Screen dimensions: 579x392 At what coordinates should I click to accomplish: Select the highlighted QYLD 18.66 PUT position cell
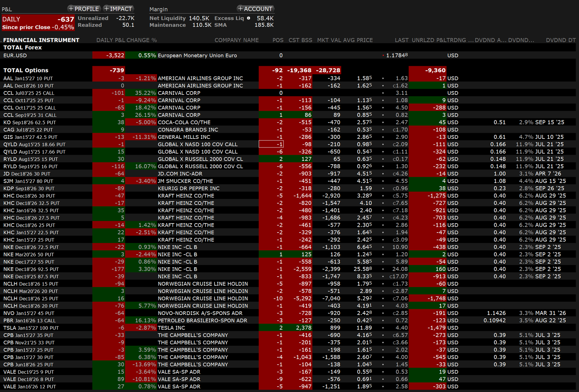tap(271, 144)
